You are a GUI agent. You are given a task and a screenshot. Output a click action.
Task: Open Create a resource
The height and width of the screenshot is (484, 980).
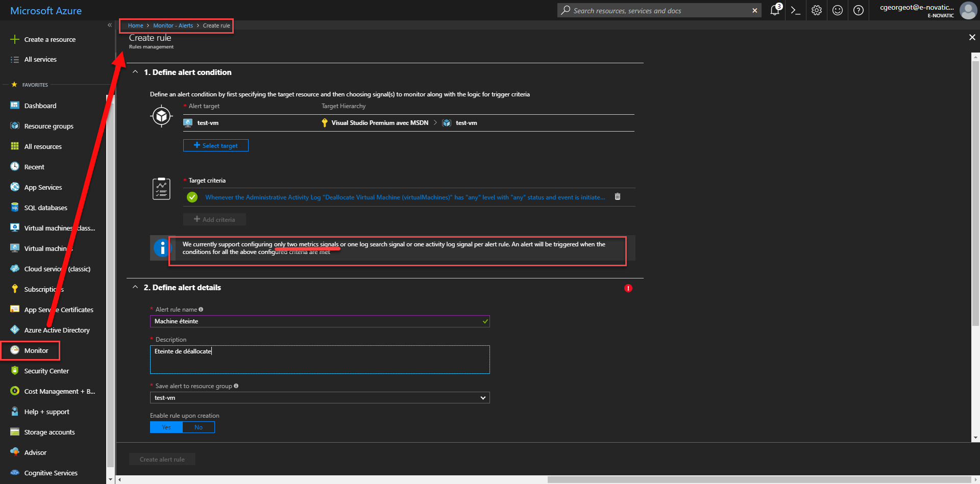50,39
